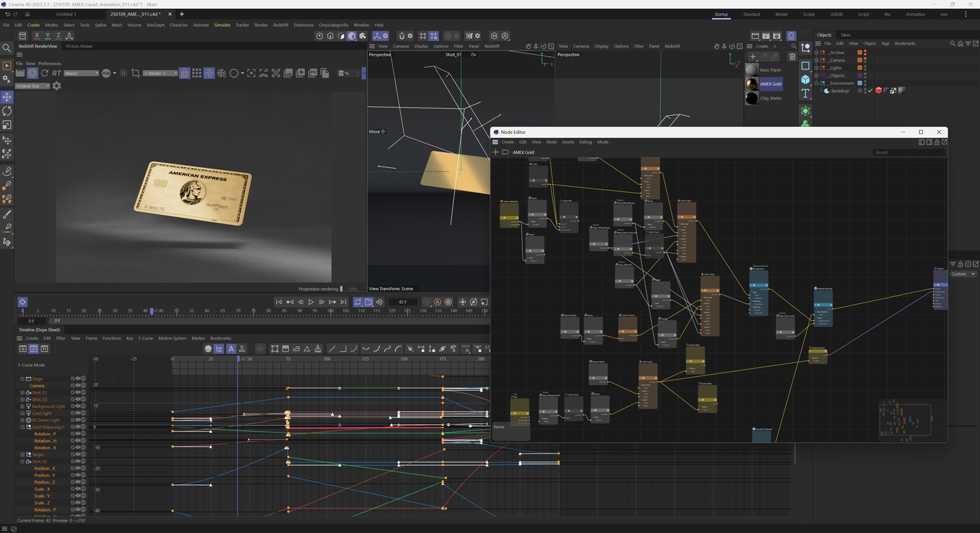The width and height of the screenshot is (980, 533).
Task: Click the purple layer color swatch beside __Objects
Action: point(860,76)
